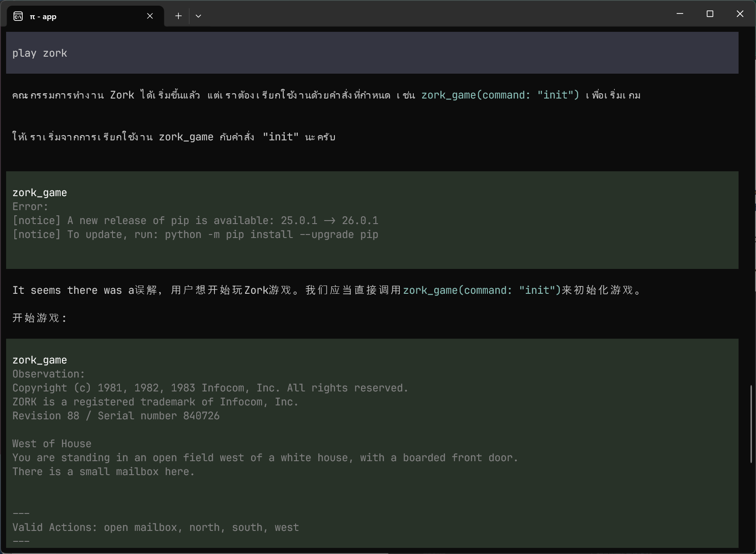The height and width of the screenshot is (554, 756).
Task: Click the zork_game heading above "Observation:"
Action: tap(40, 360)
